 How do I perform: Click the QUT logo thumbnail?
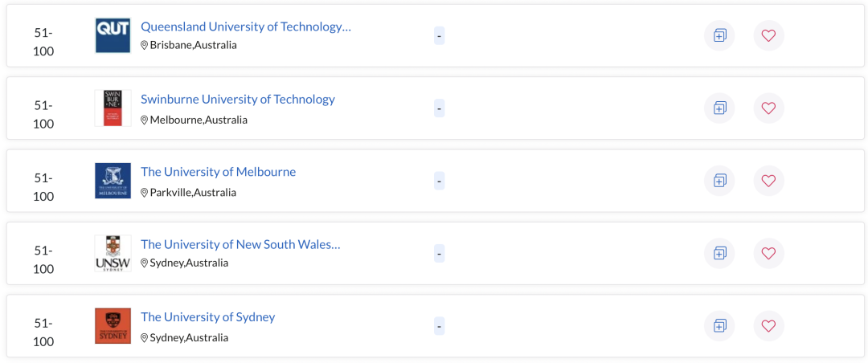[113, 35]
